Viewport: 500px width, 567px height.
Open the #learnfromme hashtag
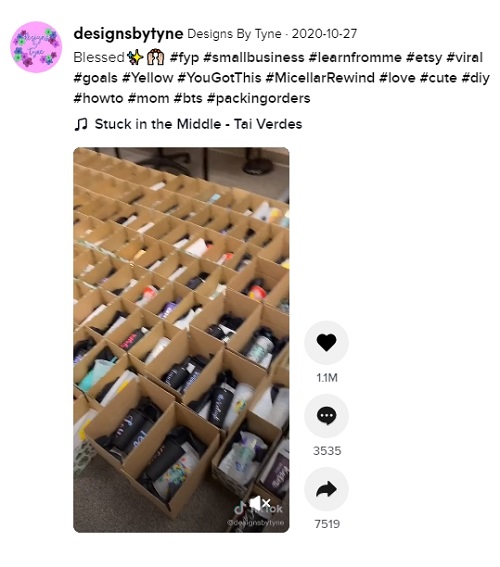point(355,57)
